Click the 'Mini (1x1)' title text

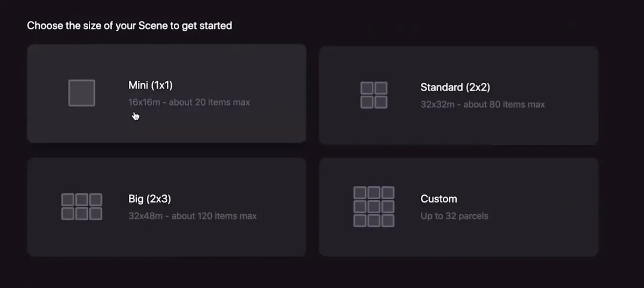[x=150, y=85]
